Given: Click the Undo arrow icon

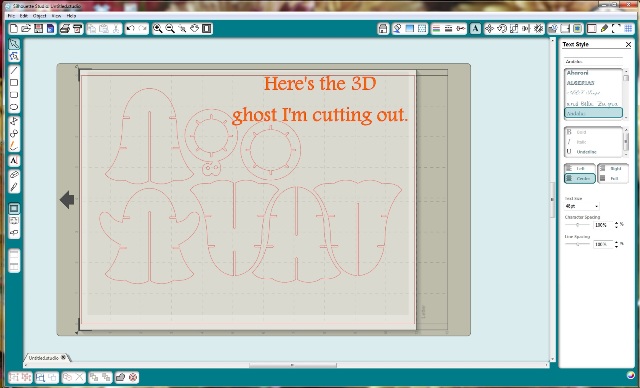Looking at the screenshot, I should pos(130,29).
